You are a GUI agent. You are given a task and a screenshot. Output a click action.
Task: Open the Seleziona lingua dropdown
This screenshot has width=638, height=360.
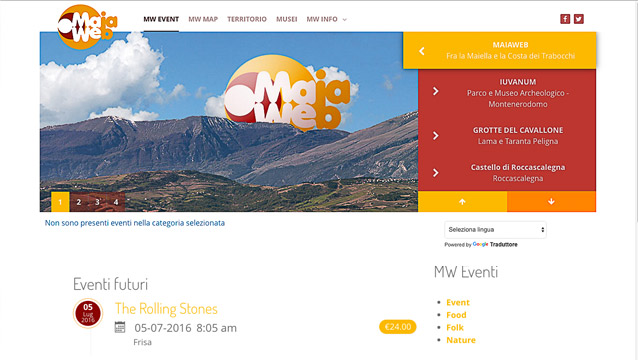coord(495,230)
